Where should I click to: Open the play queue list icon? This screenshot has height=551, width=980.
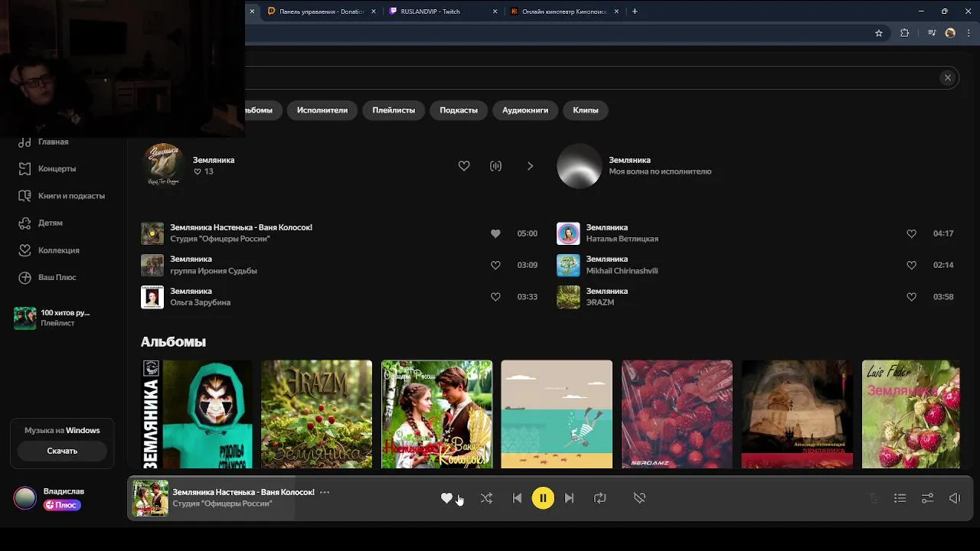(900, 498)
